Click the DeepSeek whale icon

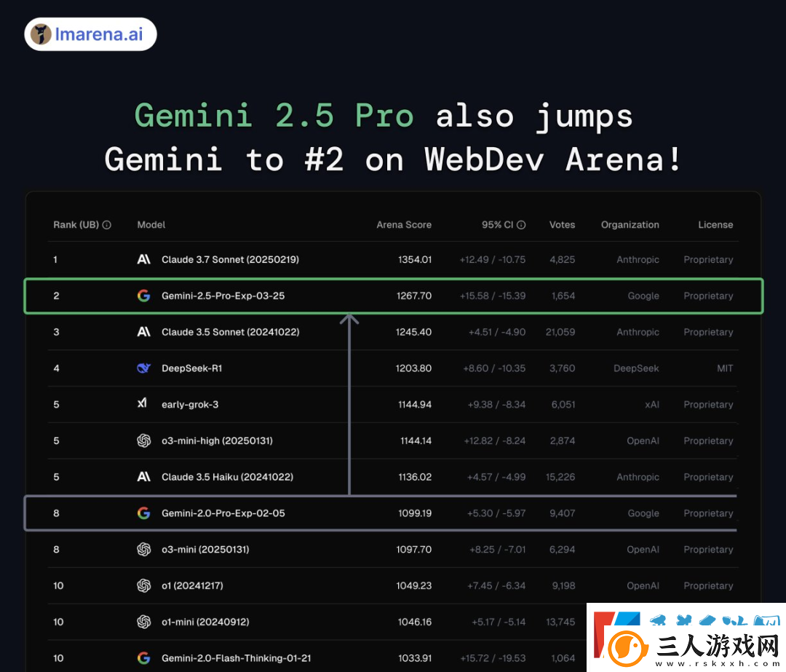coord(144,368)
